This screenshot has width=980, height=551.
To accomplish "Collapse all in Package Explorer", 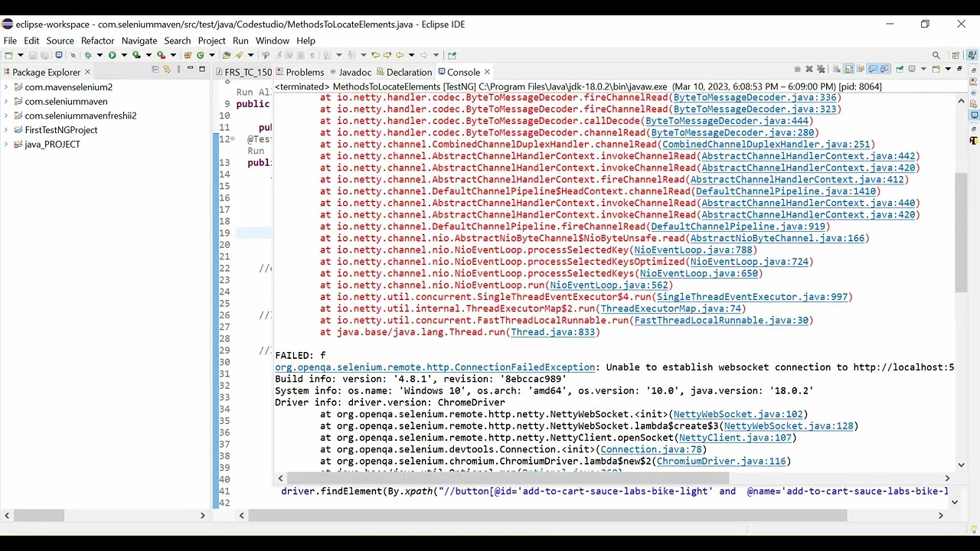I will tap(155, 70).
